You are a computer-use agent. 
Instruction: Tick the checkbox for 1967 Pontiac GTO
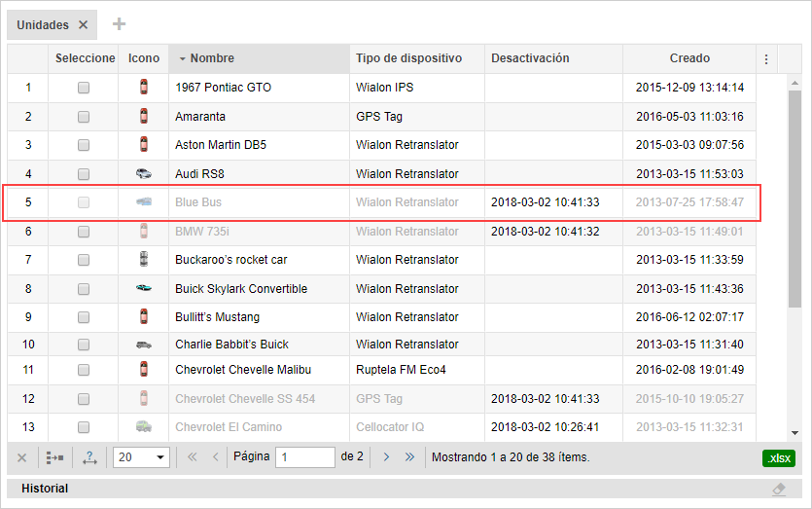tap(84, 88)
